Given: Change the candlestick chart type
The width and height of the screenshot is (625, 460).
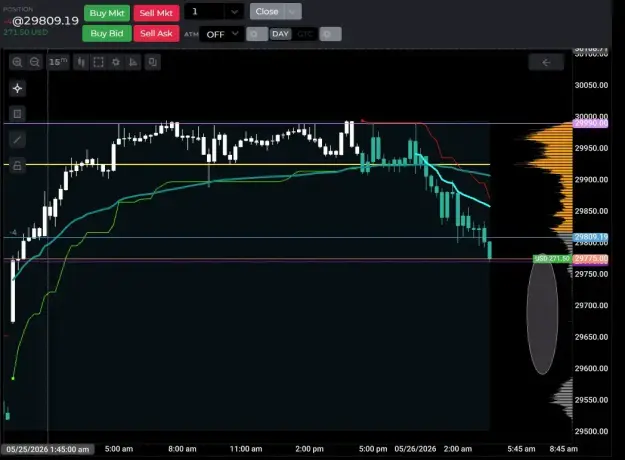Looking at the screenshot, I should [x=81, y=62].
